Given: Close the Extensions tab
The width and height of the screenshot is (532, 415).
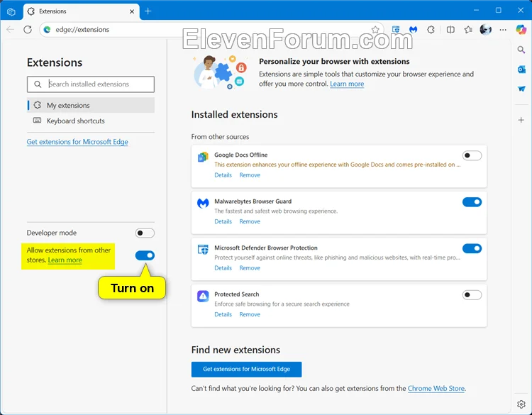Looking at the screenshot, I should pyautogui.click(x=132, y=11).
